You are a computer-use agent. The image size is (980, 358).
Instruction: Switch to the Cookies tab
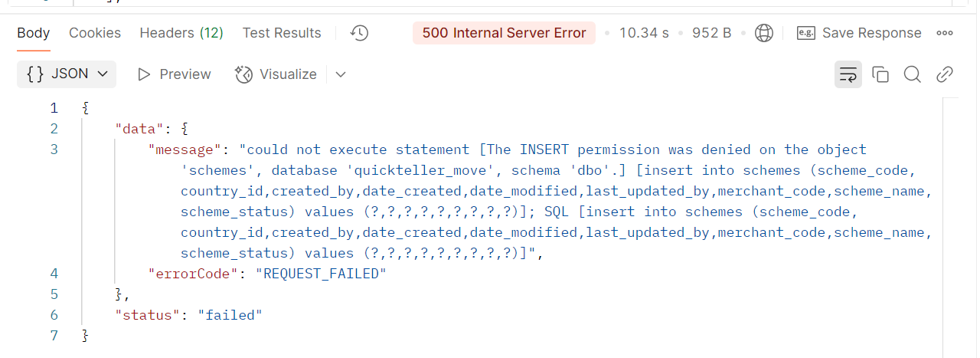[95, 33]
